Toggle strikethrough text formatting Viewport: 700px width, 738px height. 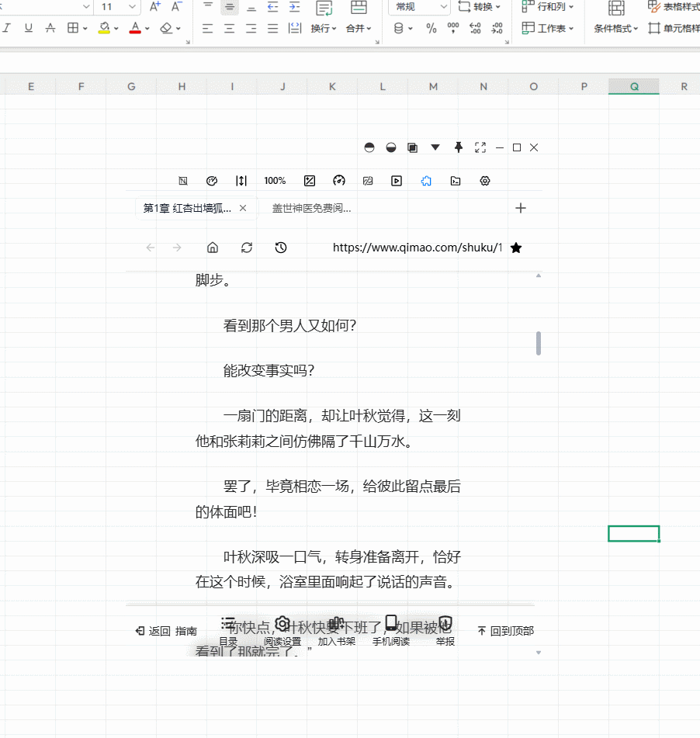[50, 28]
